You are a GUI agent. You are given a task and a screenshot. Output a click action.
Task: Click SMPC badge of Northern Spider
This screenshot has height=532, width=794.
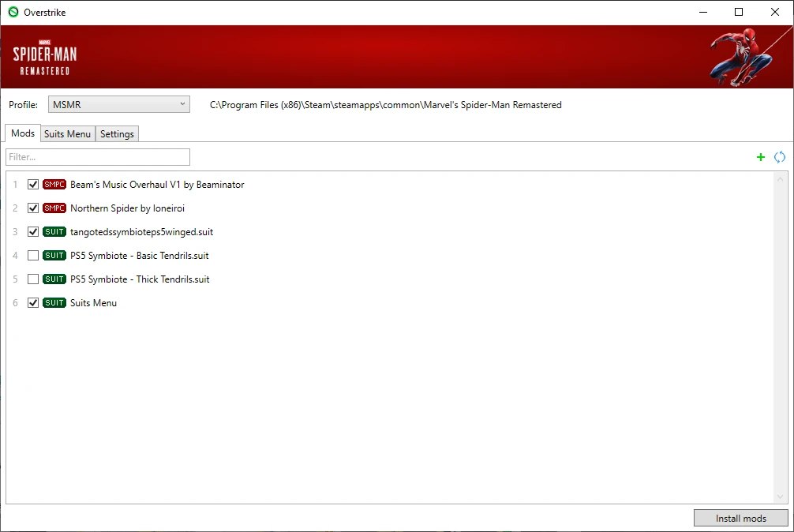54,208
